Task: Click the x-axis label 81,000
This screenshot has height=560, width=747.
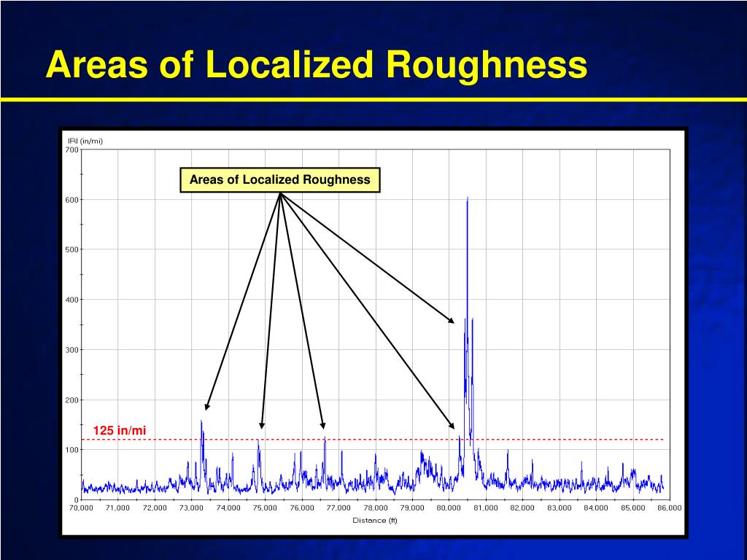Action: coord(485,508)
